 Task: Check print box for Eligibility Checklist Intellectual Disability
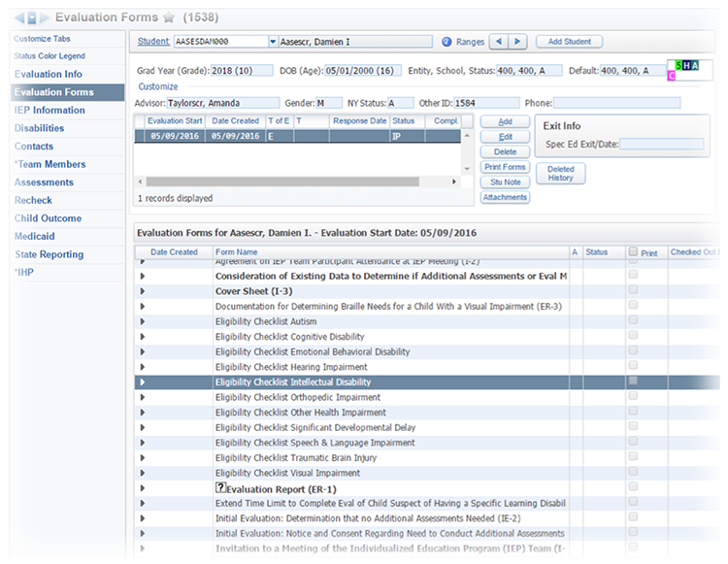[633, 382]
